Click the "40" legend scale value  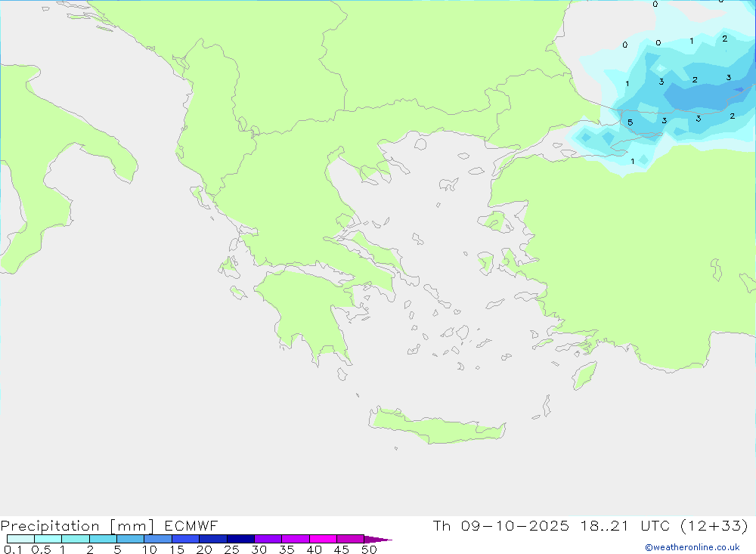(x=314, y=549)
